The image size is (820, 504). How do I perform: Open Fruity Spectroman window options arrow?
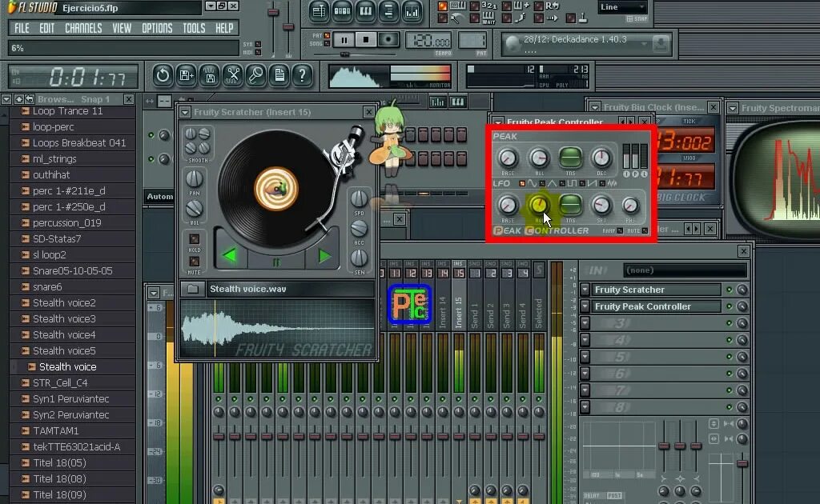pos(733,108)
